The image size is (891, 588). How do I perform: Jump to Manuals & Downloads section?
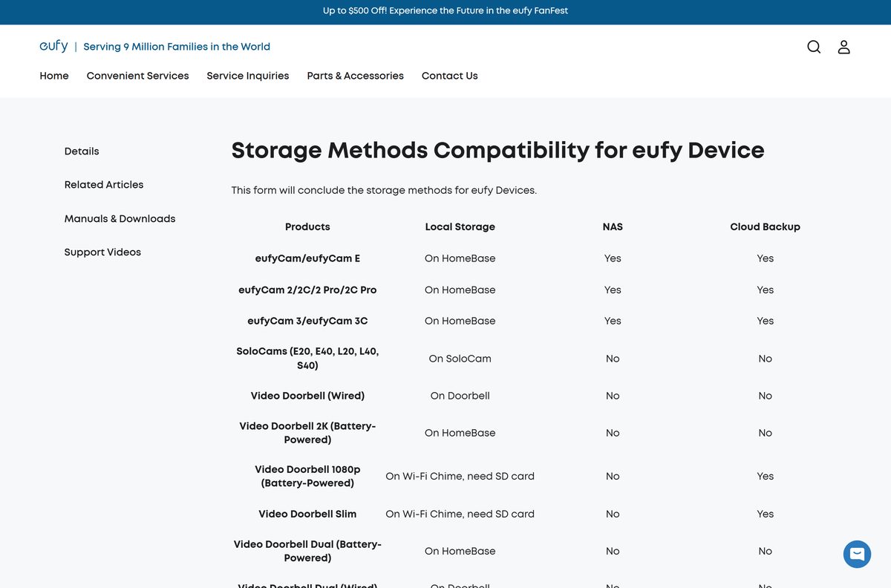[120, 219]
